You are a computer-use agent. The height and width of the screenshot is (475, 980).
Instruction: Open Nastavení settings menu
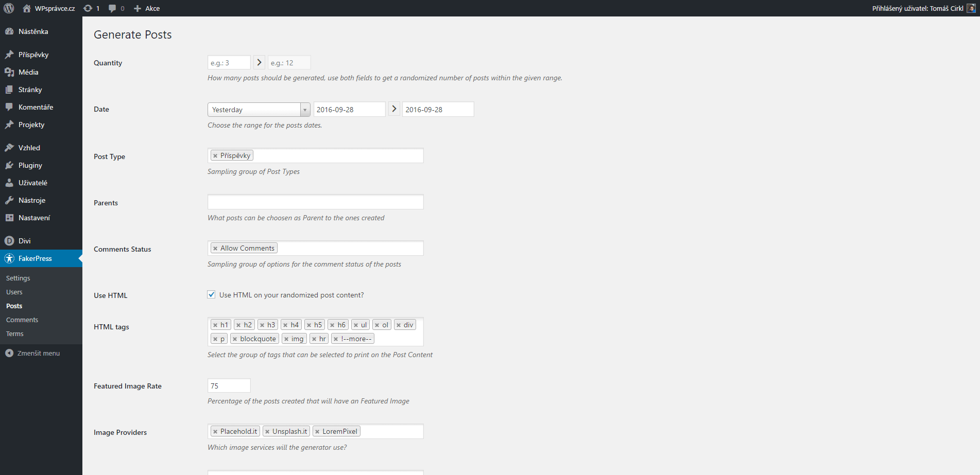point(41,218)
